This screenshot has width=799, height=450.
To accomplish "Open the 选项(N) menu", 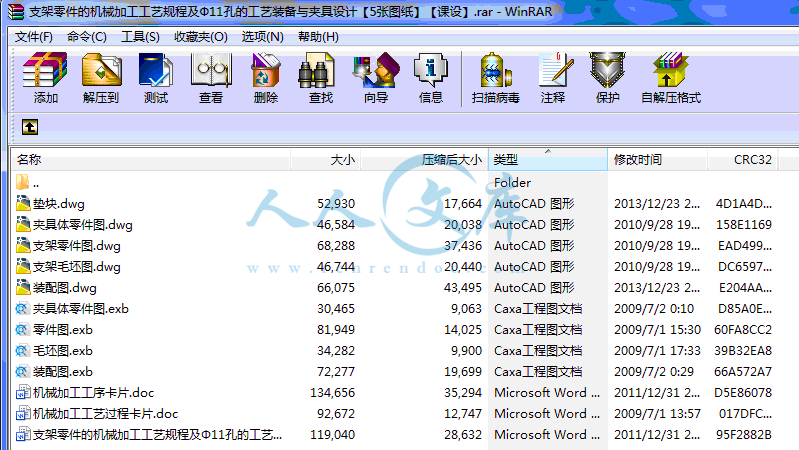I will tap(262, 37).
